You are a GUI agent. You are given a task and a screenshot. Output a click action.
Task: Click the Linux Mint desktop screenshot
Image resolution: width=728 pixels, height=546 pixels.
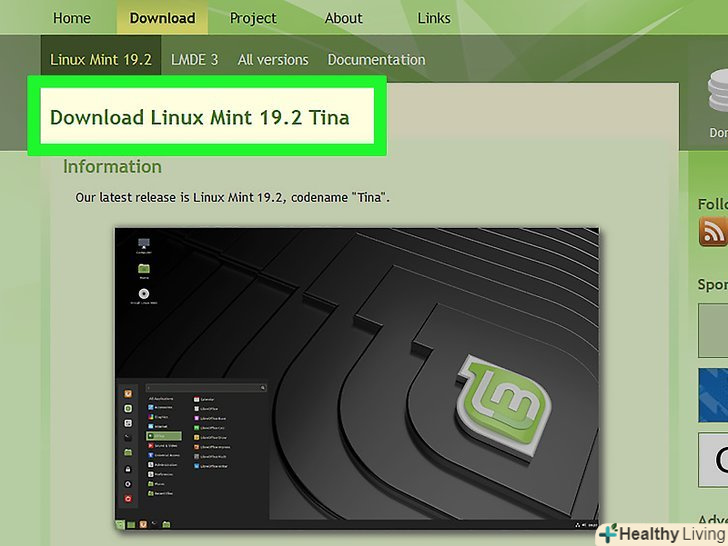coord(357,379)
